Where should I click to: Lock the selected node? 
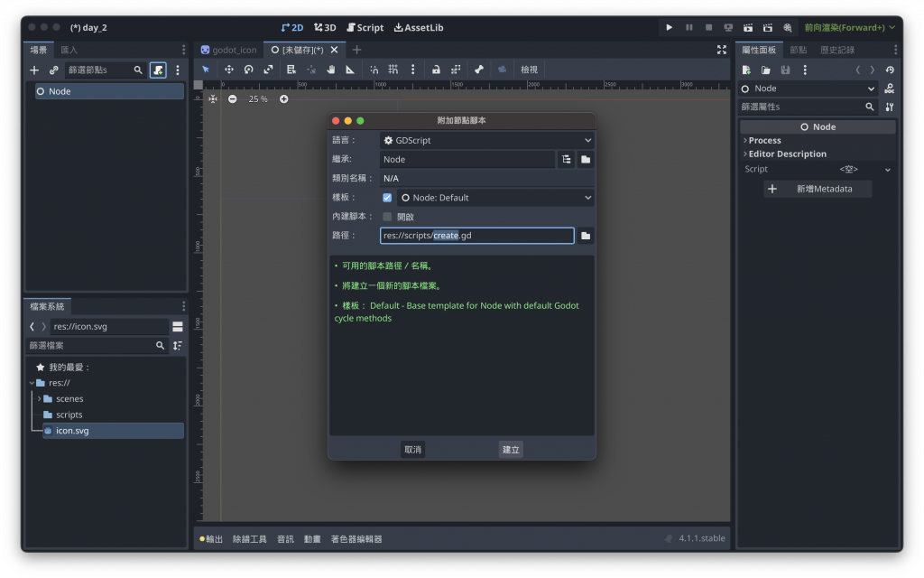tap(436, 70)
